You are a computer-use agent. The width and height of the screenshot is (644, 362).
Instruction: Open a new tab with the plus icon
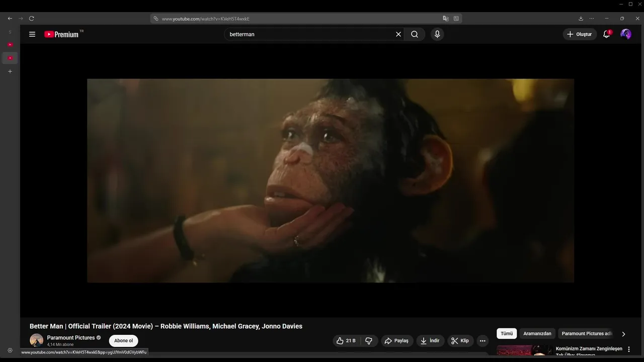10,71
